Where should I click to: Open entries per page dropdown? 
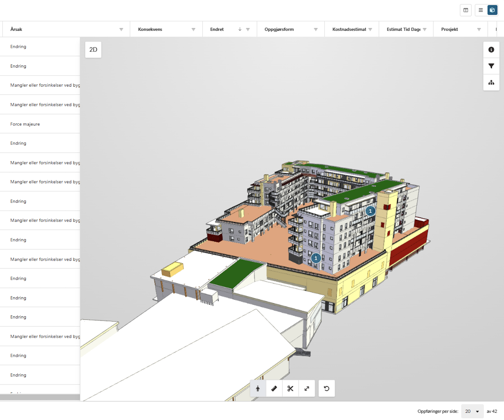[472, 411]
